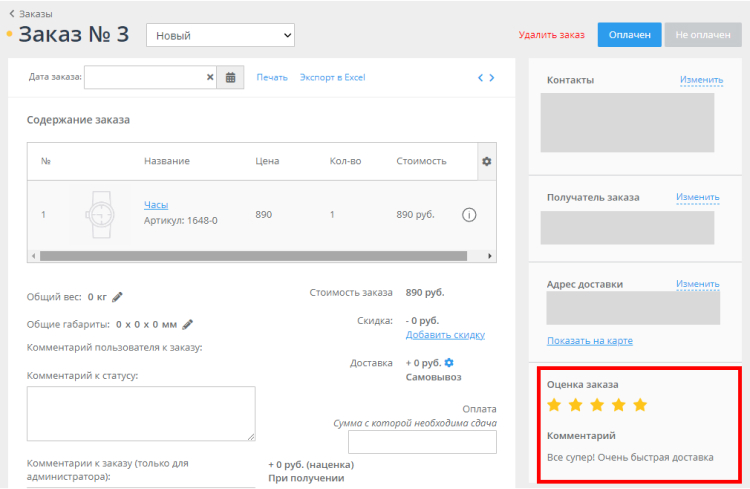Go to next order arrow
Viewport: 750px width, 489px height.
pyautogui.click(x=492, y=77)
